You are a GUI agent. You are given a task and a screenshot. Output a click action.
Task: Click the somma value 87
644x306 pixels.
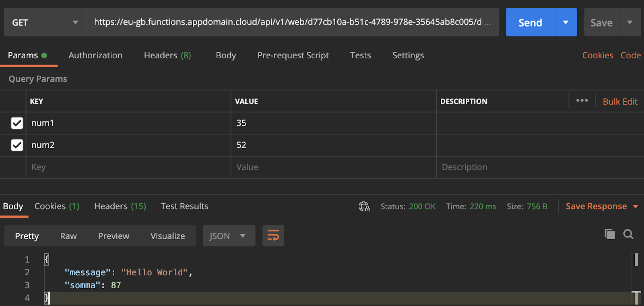point(116,285)
